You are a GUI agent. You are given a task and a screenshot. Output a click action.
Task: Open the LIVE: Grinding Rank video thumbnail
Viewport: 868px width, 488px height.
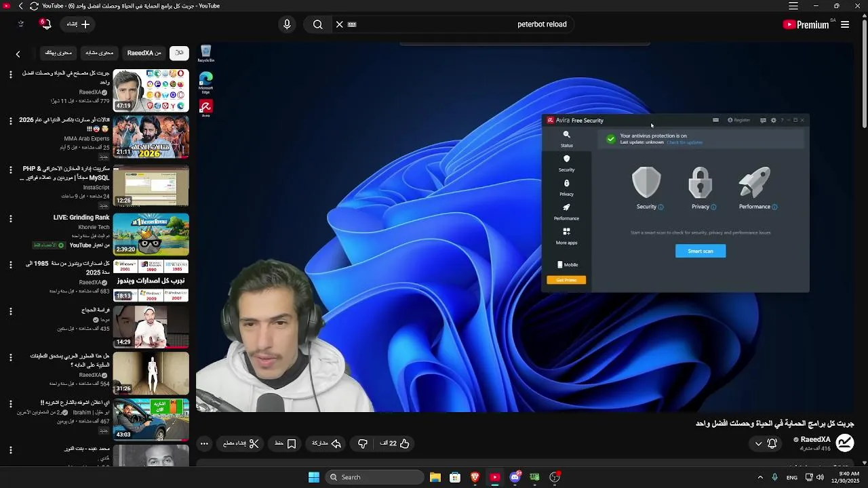coord(151,235)
